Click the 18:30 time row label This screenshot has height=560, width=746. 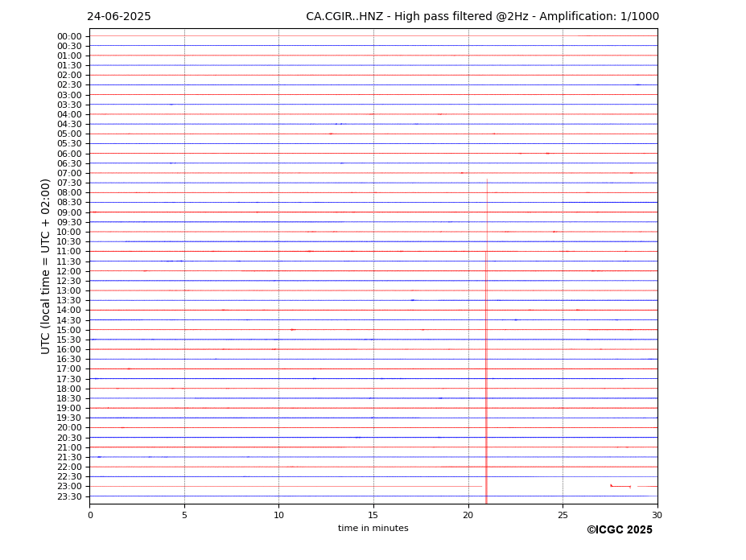(69, 399)
